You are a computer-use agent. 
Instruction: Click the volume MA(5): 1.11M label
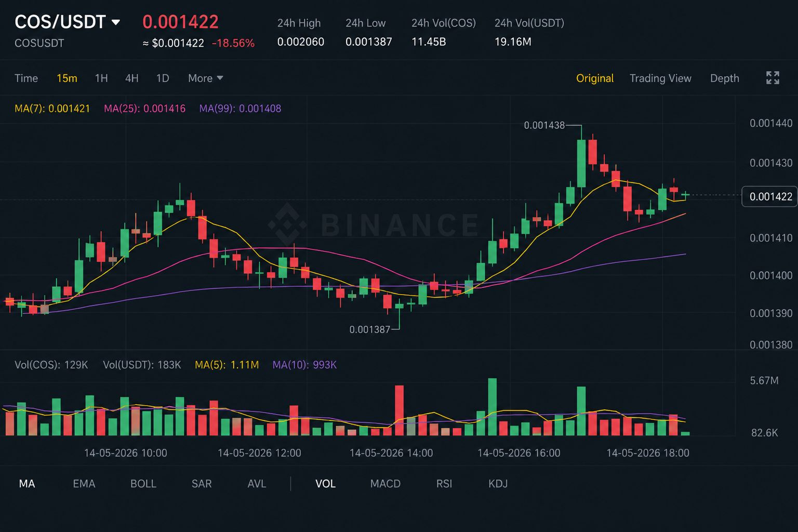tap(227, 365)
